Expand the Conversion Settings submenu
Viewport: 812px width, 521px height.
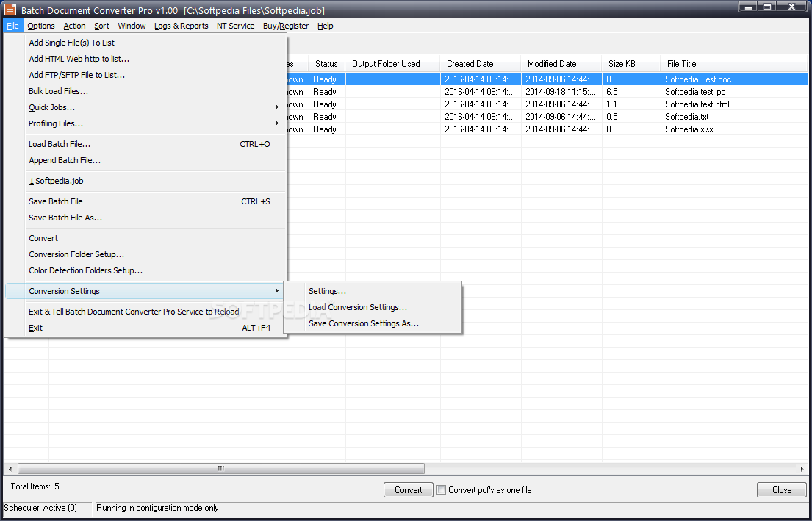point(145,291)
